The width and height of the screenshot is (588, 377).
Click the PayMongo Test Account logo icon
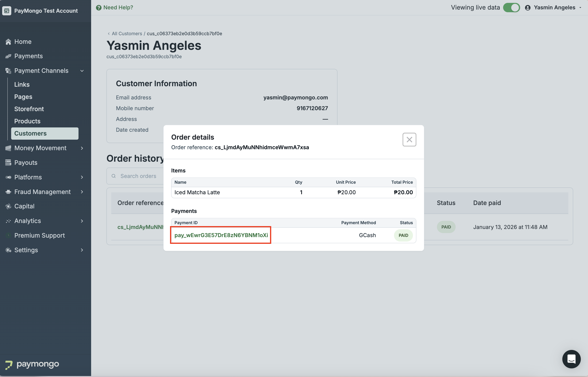click(x=7, y=11)
